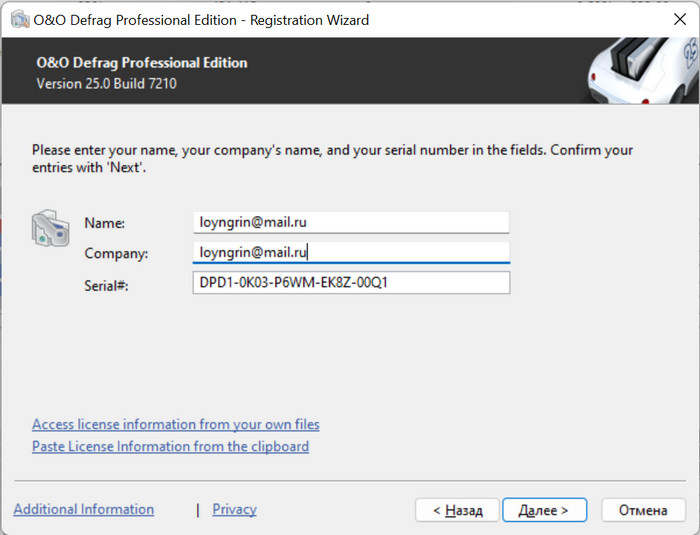700x535 pixels.
Task: Click 'Paste License Information from the clipboard'
Action: click(x=170, y=447)
